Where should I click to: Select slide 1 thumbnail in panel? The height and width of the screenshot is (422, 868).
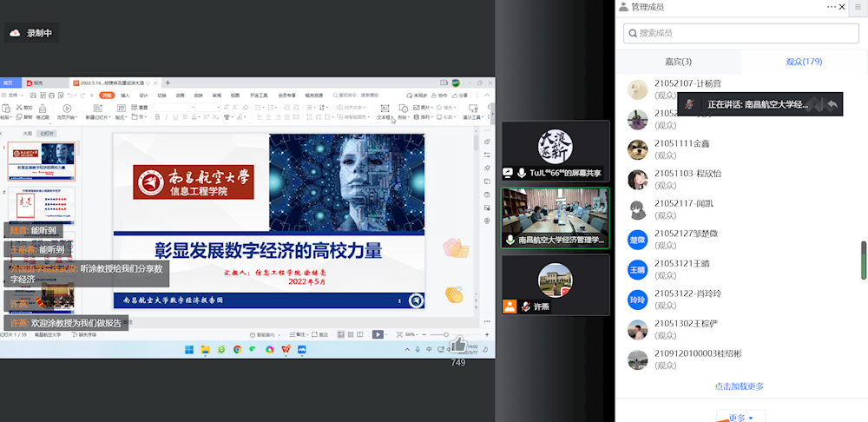[42, 162]
